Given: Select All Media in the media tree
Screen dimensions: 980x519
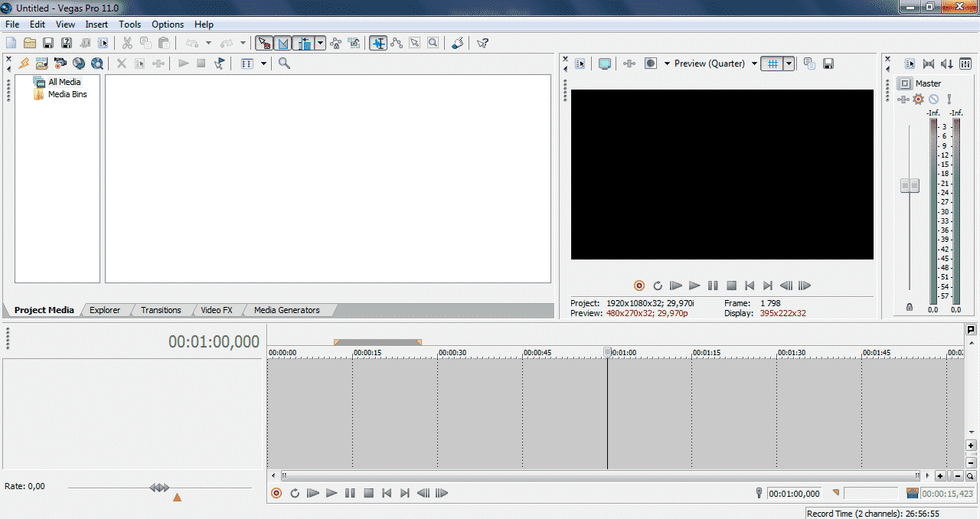Looking at the screenshot, I should pyautogui.click(x=64, y=82).
